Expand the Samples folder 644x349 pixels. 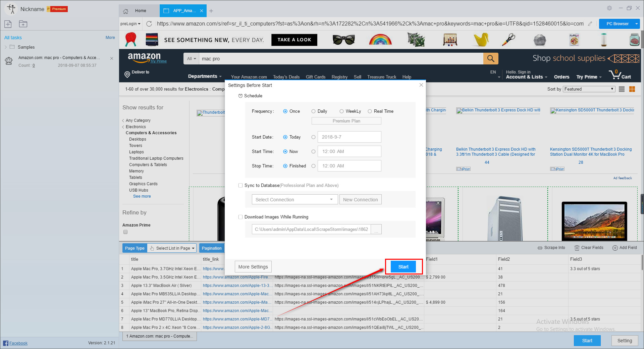(6, 47)
